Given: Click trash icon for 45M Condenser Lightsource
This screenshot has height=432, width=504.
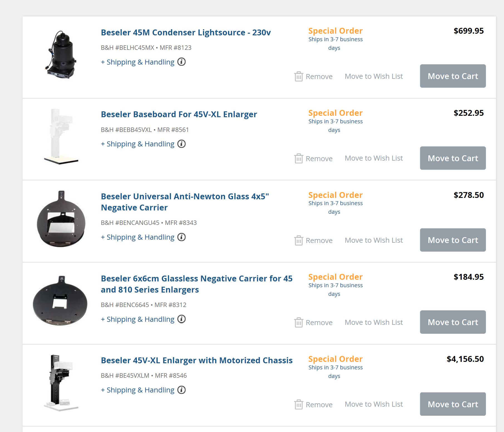Looking at the screenshot, I should (x=298, y=76).
